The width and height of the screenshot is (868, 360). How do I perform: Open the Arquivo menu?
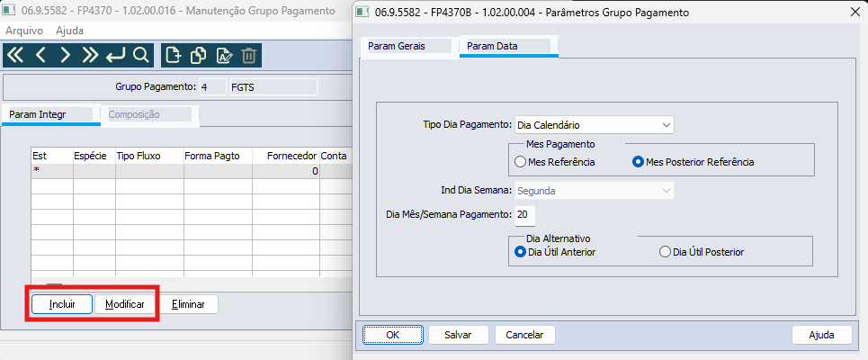click(22, 31)
